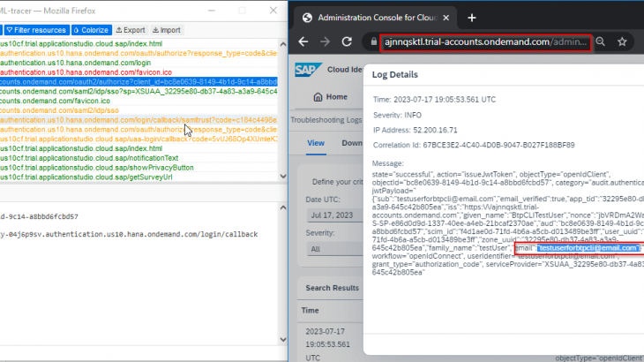Click the padlock site info icon

coord(373,41)
